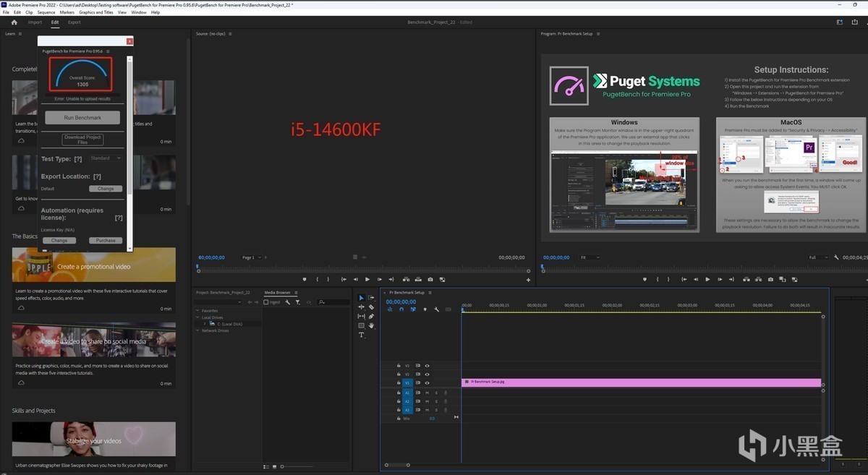Viewport: 868px width, 475px height.
Task: Click the Home icon in the top bar
Action: tap(14, 22)
